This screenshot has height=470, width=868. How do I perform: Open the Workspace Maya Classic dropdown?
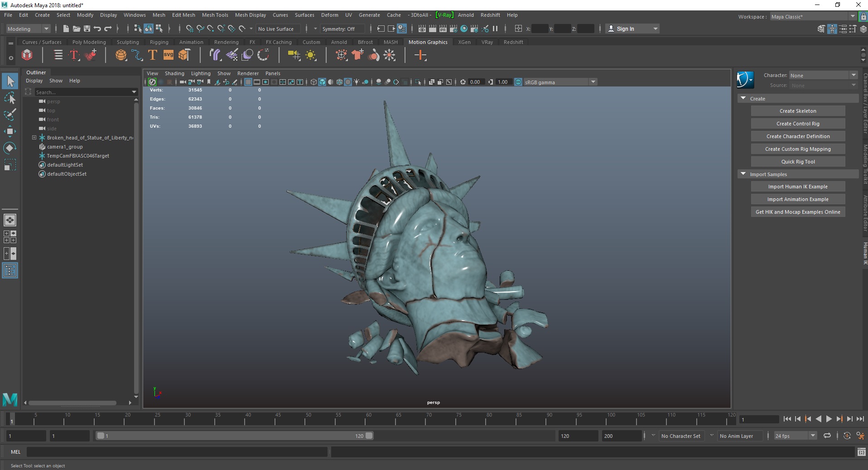coord(813,17)
